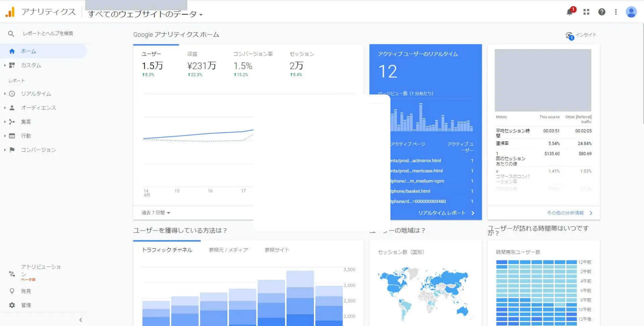Screen dimensions: 644x326
Task: Open the user account avatar
Action: tap(631, 12)
